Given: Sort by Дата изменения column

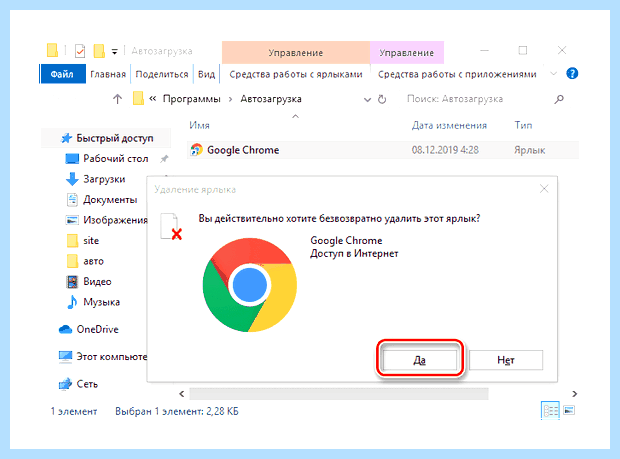Looking at the screenshot, I should click(449, 125).
